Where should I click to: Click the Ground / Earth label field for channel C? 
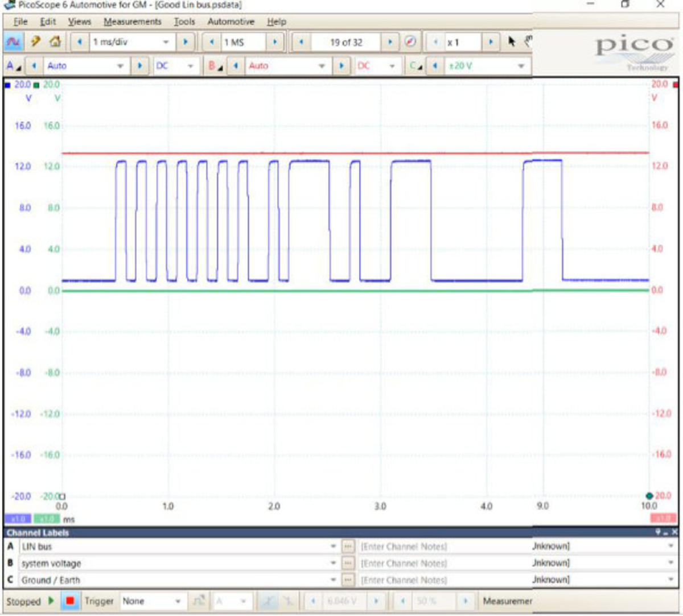179,580
